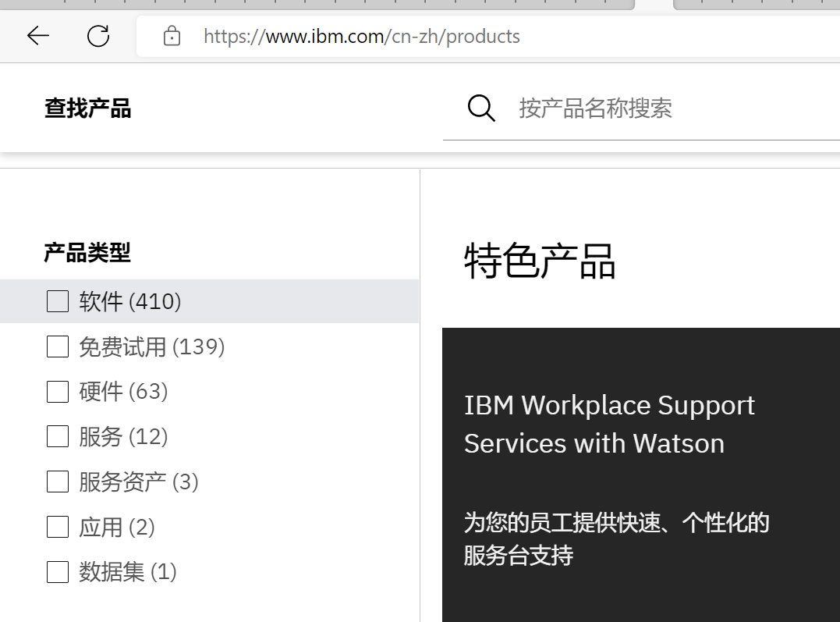Click the 产品类型 filter group heading
Image resolution: width=840 pixels, height=622 pixels.
[x=87, y=253]
